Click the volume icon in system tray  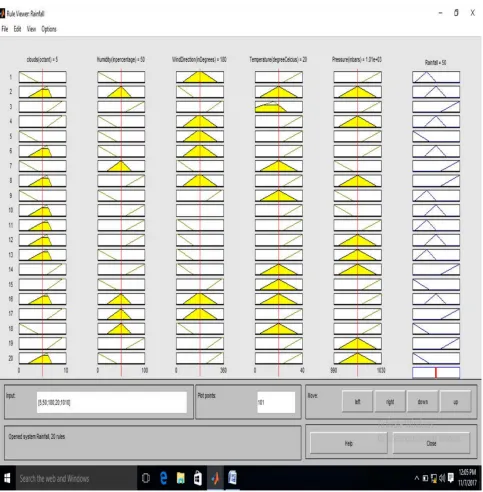442,479
